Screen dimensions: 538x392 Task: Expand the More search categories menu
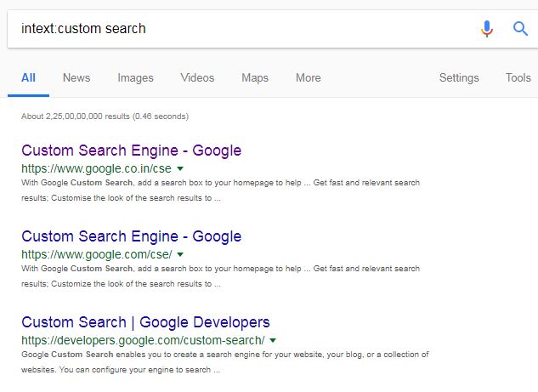(308, 77)
